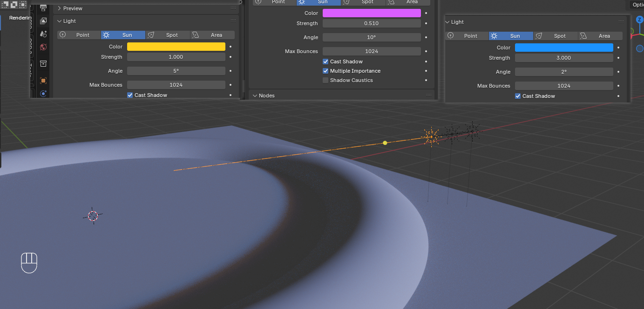The width and height of the screenshot is (644, 309).
Task: Choose the third select-mode icon (subtract selection)
Action: (22, 5)
